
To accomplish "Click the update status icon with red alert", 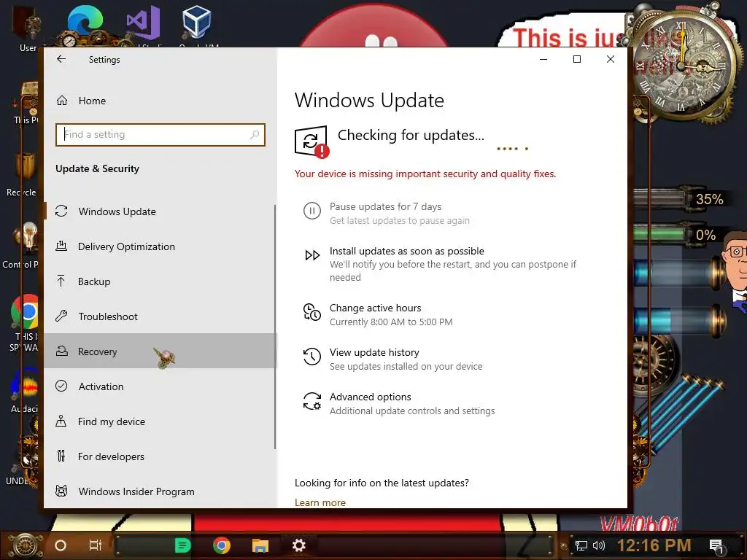I will [x=311, y=141].
